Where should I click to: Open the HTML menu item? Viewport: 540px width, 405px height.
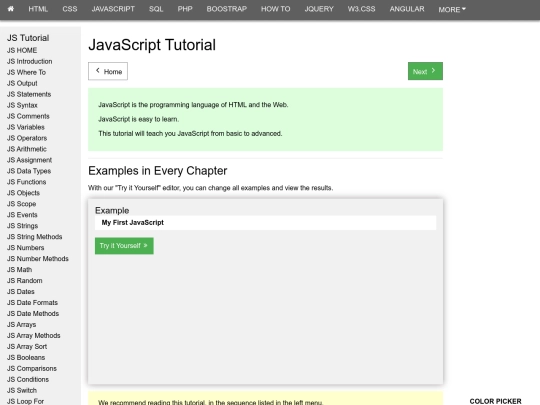[x=38, y=9]
